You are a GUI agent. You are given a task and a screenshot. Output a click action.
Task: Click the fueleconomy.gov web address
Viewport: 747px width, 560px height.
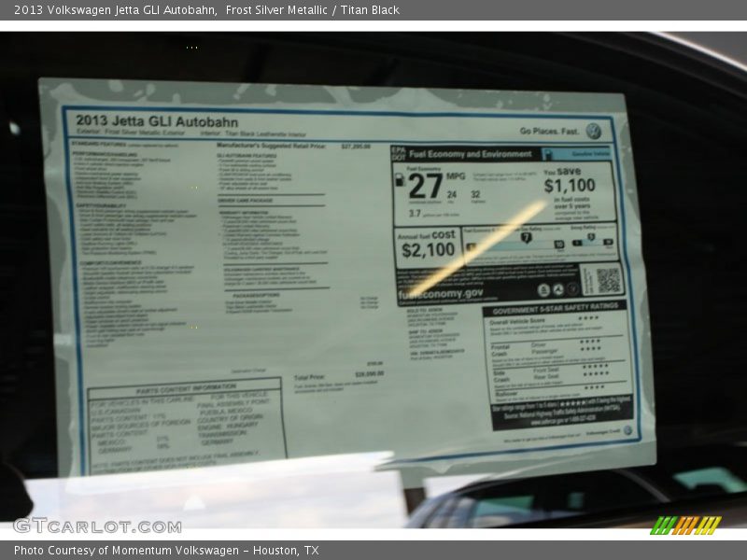pyautogui.click(x=441, y=294)
